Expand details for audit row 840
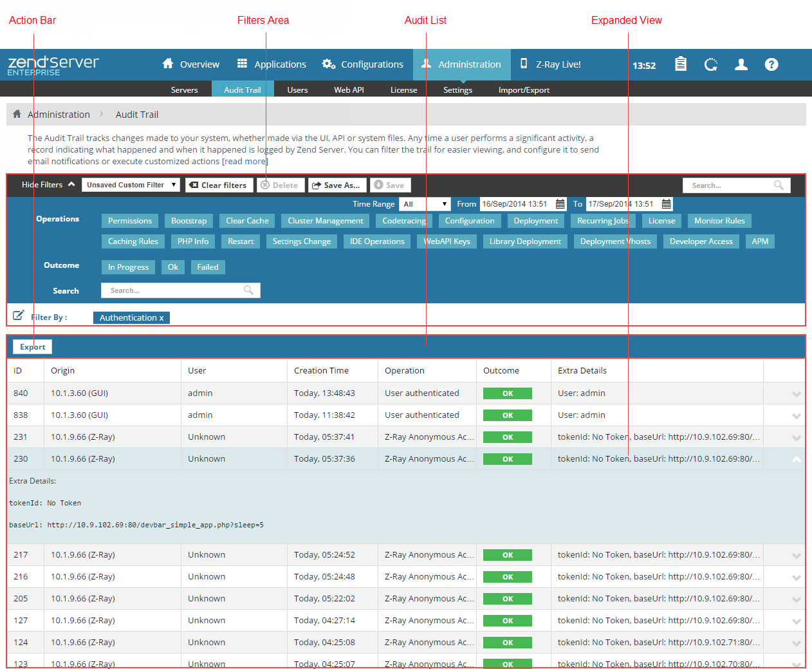The width and height of the screenshot is (812, 669). 796,394
